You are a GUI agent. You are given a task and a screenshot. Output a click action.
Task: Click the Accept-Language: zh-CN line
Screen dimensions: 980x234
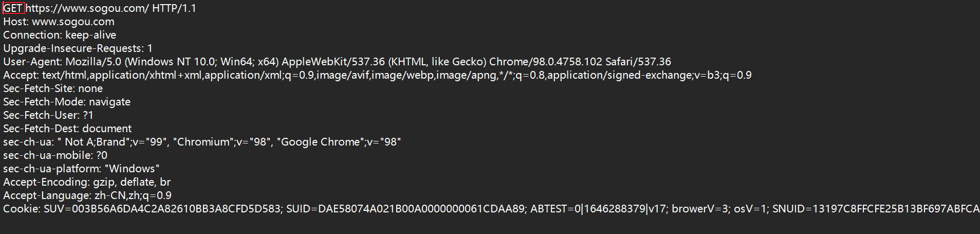tap(87, 196)
